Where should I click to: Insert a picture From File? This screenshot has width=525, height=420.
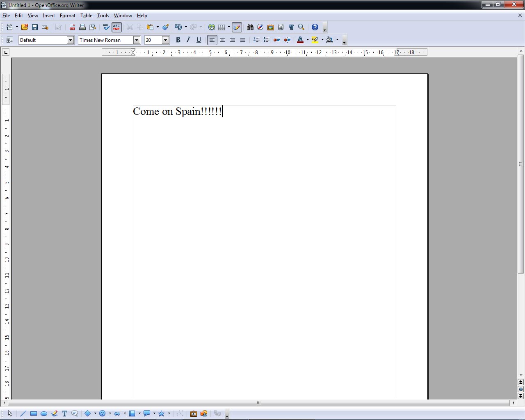[x=204, y=413]
